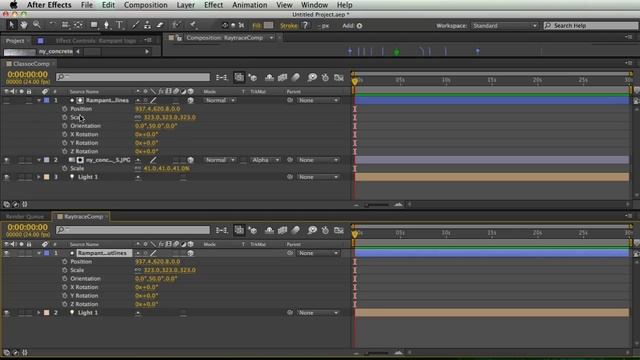Select the Zoom magnifier tool
Image resolution: width=640 pixels, height=360 pixels.
[x=37, y=25]
